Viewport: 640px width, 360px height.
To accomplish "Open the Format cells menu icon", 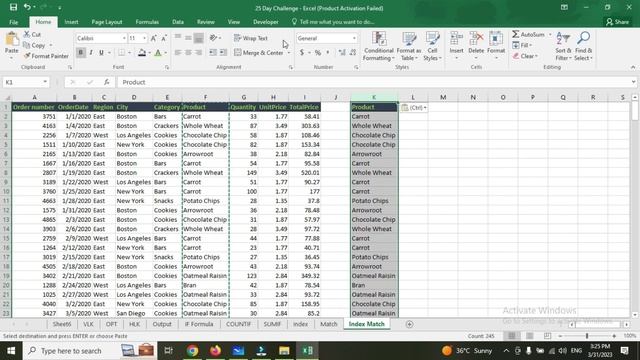I will pyautogui.click(x=496, y=39).
